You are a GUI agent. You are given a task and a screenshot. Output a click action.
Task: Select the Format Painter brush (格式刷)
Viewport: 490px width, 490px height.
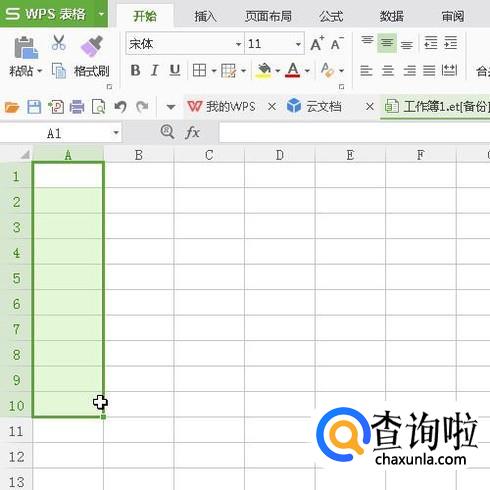coord(91,46)
